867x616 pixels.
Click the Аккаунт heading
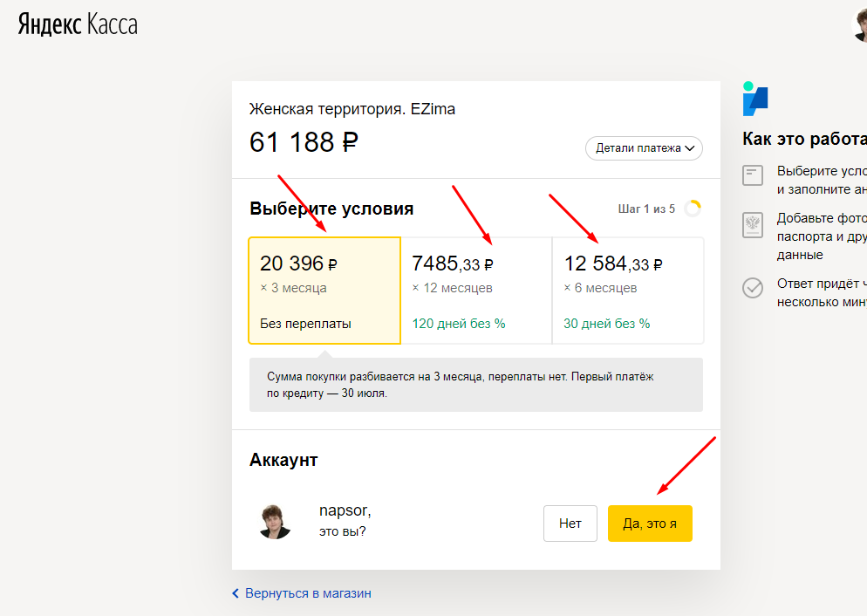tap(283, 460)
